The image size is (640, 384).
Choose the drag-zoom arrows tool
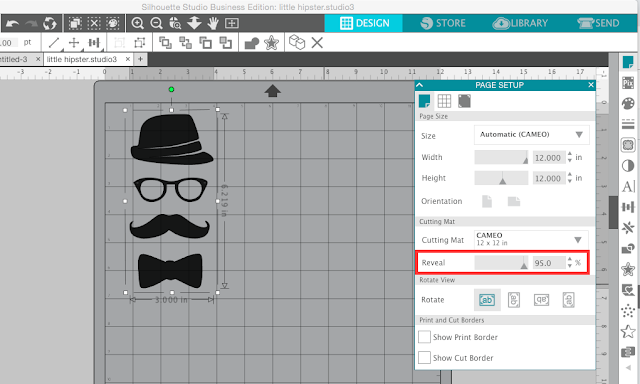pos(194,23)
